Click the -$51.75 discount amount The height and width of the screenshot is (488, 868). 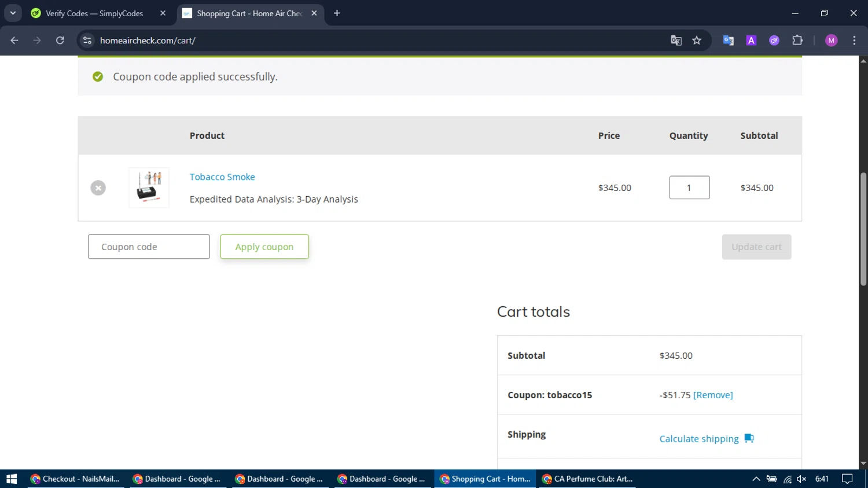(x=675, y=395)
